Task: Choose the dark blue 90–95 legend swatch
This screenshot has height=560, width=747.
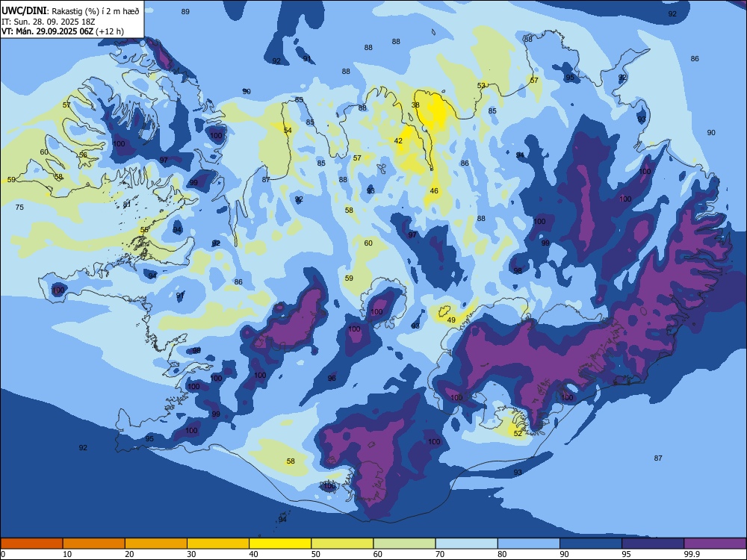Action: click(591, 544)
